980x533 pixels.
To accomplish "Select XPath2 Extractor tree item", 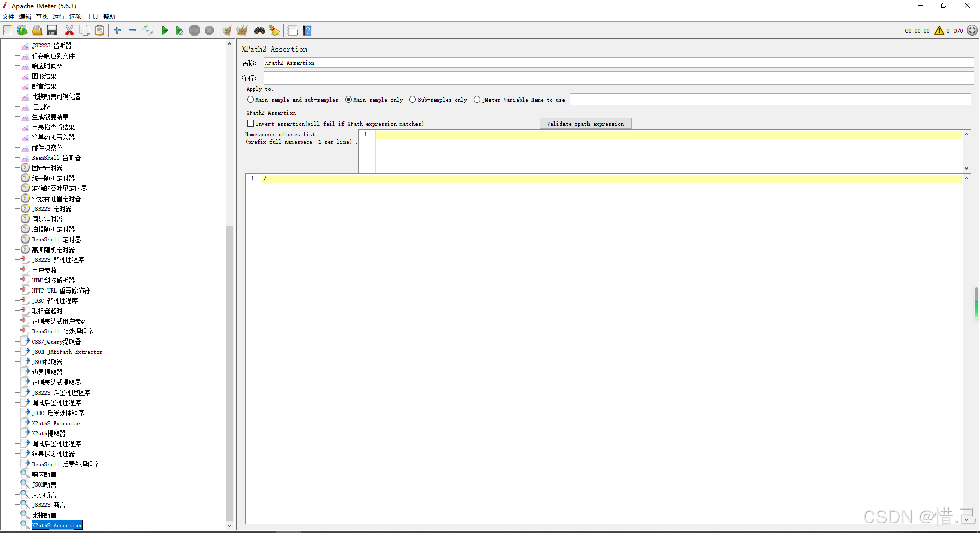I will coord(56,423).
